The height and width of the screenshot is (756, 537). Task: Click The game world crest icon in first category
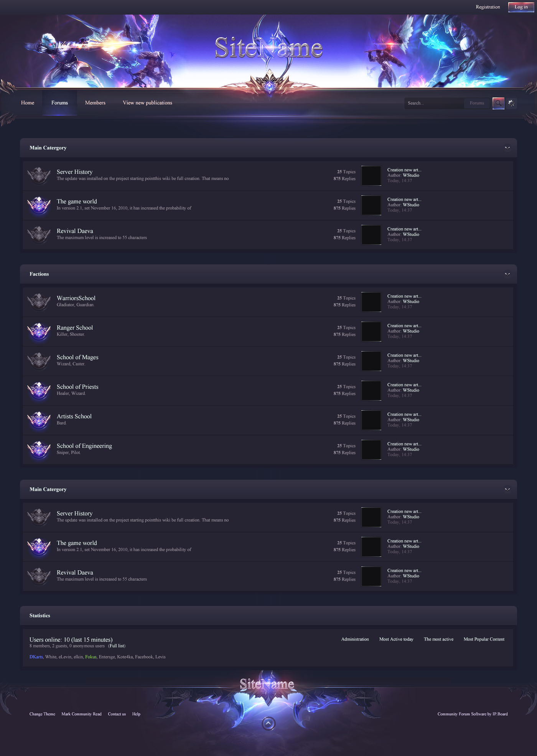39,205
